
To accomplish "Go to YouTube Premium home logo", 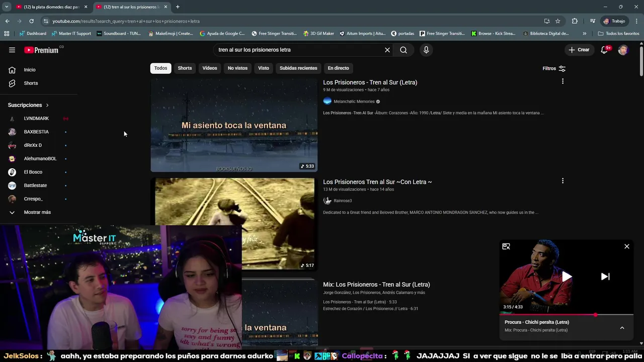I will click(41, 50).
